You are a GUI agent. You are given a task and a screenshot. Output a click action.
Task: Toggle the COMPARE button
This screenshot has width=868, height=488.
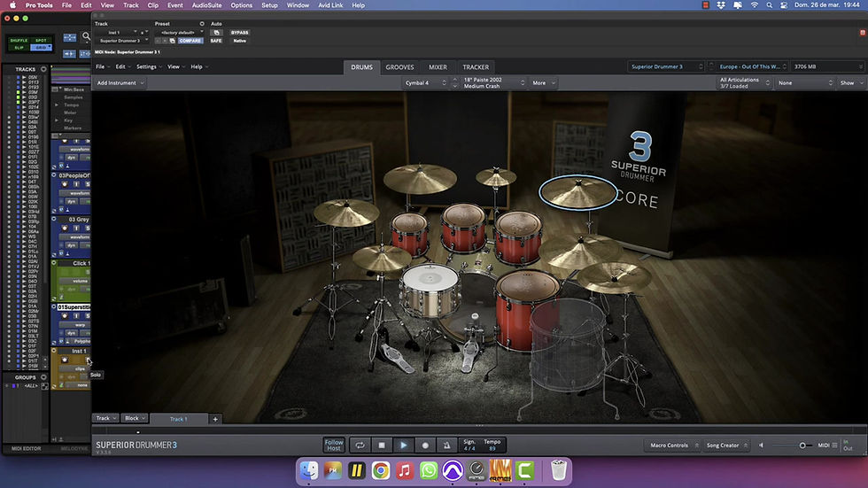click(190, 41)
